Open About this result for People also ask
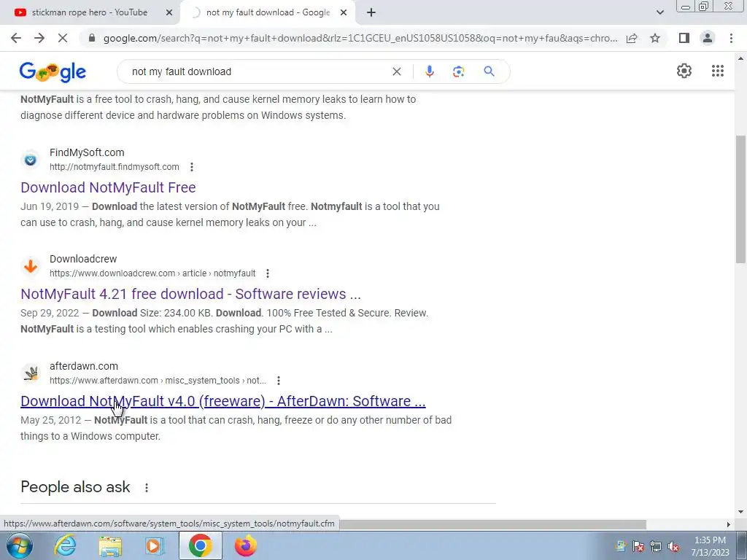Image resolution: width=747 pixels, height=560 pixels. (147, 488)
